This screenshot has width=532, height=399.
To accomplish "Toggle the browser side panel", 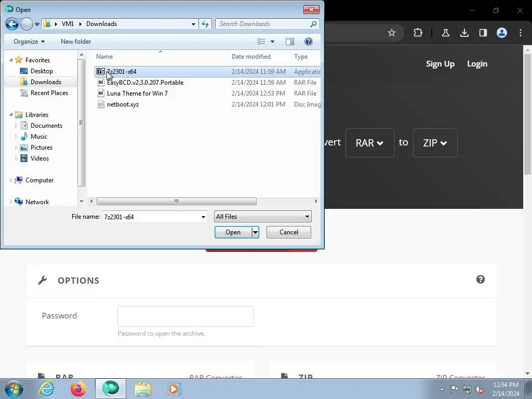I will point(483,33).
